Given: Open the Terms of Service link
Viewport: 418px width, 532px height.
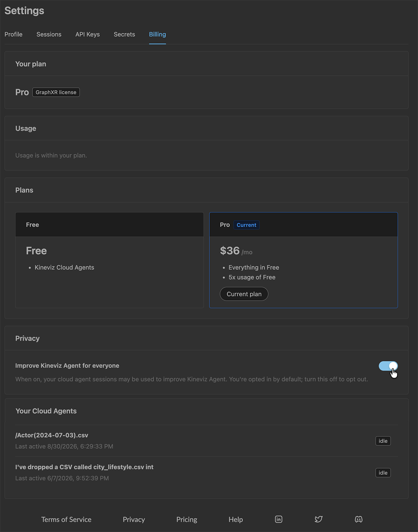Looking at the screenshot, I should click(x=66, y=520).
